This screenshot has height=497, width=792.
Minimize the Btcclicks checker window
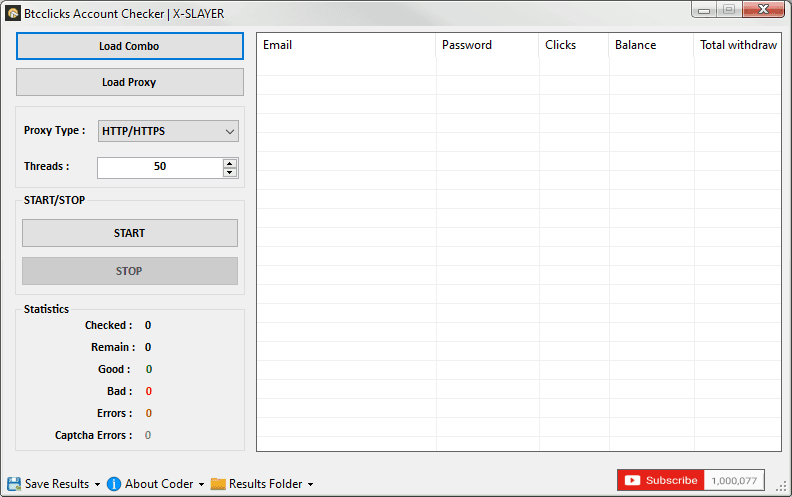[704, 10]
